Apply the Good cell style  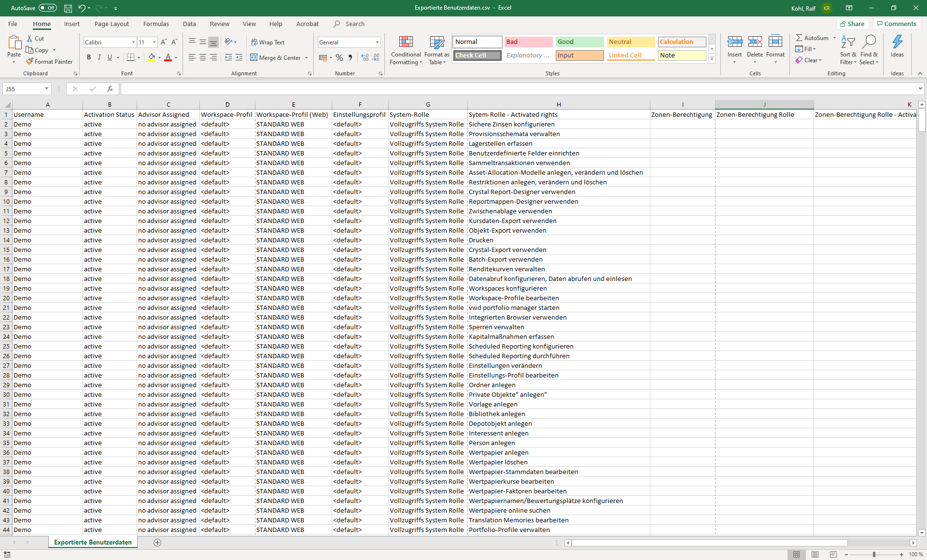pos(579,42)
